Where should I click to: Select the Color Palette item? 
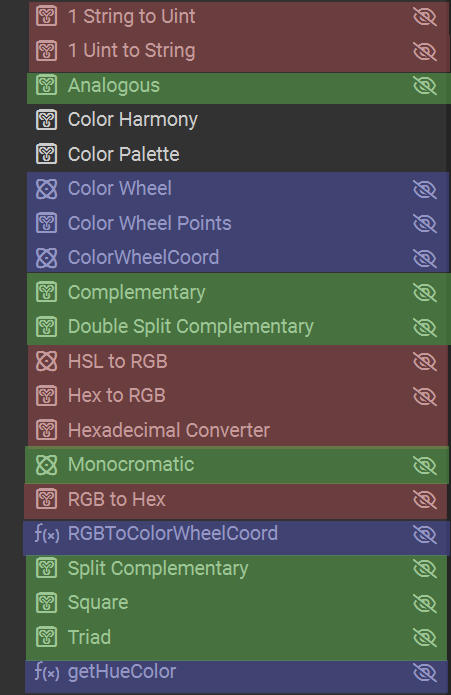(x=237, y=154)
